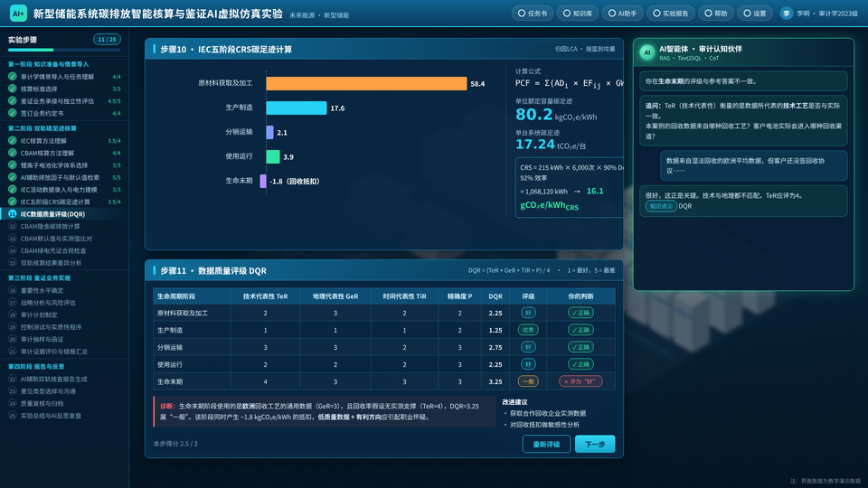Click checkmark icon of 鉴证业务承接与独立性评估

(12, 100)
